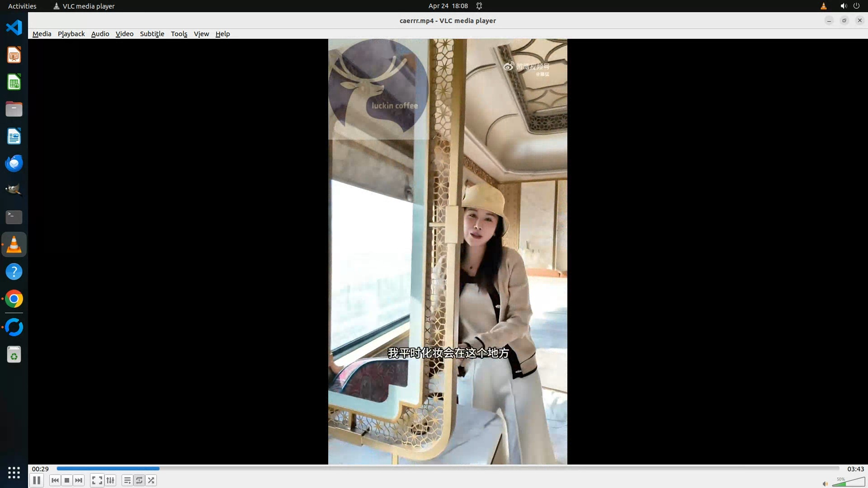Toggle the playlist view
This screenshot has height=488, width=868.
click(x=127, y=480)
